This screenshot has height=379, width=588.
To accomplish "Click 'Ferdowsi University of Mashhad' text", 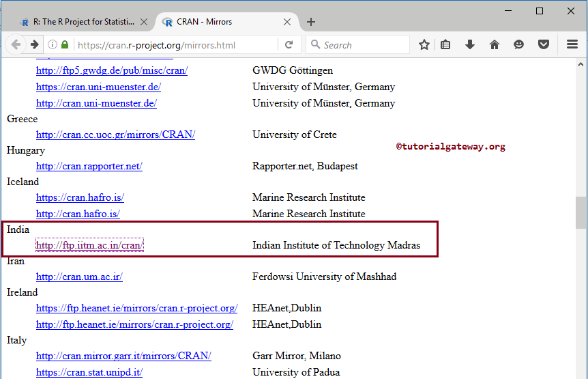I will tap(325, 277).
